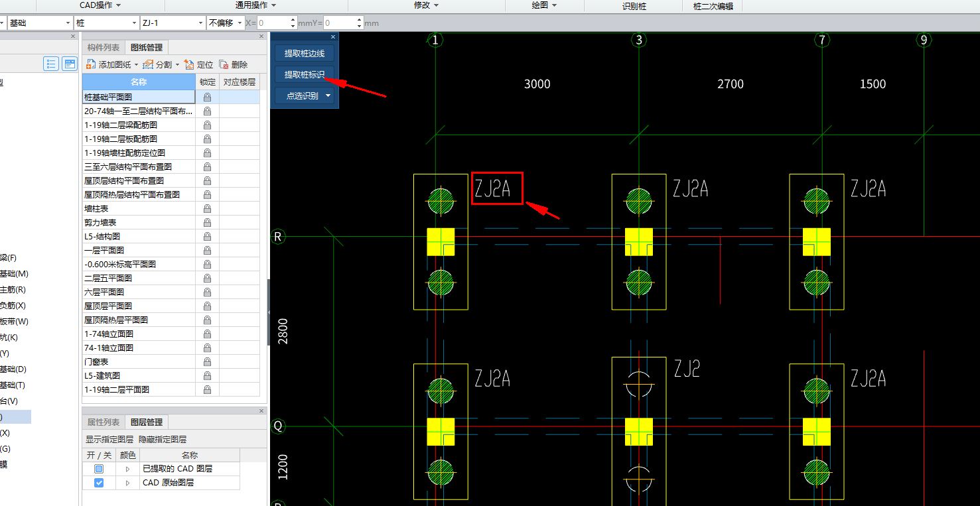Click the 定位 locate tool
This screenshot has height=506, width=980.
point(199,64)
